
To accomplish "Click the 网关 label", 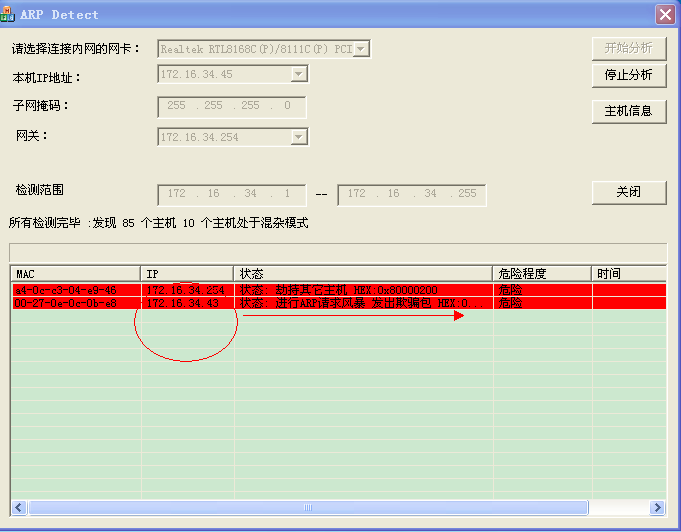I will (x=32, y=135).
